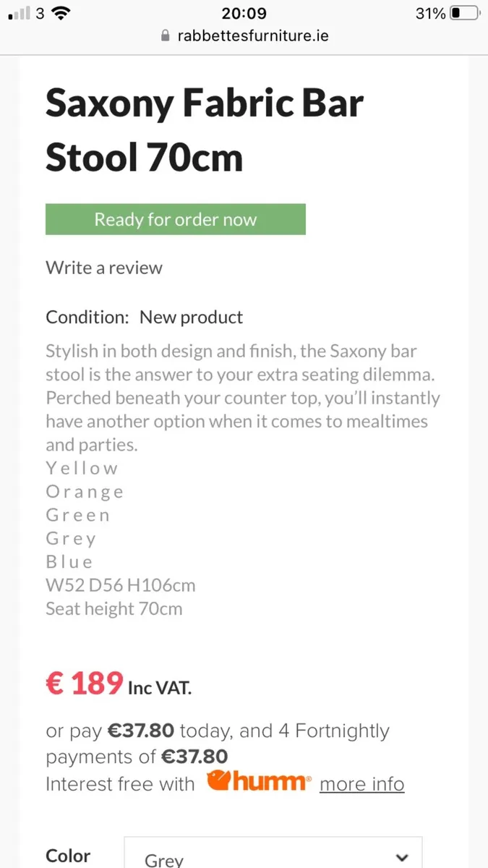Tap the battery icon next to 31%
Image resolution: width=488 pixels, height=868 pixels.
[x=466, y=12]
